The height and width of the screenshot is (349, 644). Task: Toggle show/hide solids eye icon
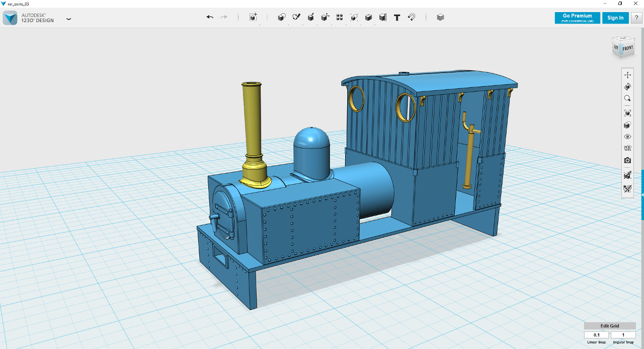pos(627,136)
